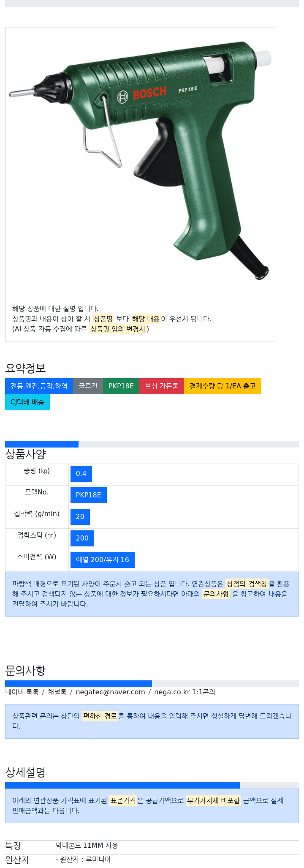Click the highlighted 상점의 검색창 text

coord(247,584)
